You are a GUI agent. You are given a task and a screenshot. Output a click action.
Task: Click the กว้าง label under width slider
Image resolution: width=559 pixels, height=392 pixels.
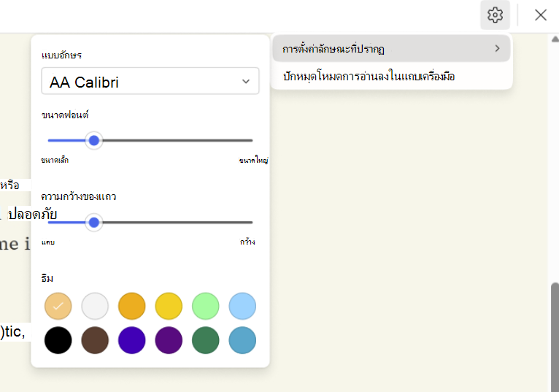247,242
